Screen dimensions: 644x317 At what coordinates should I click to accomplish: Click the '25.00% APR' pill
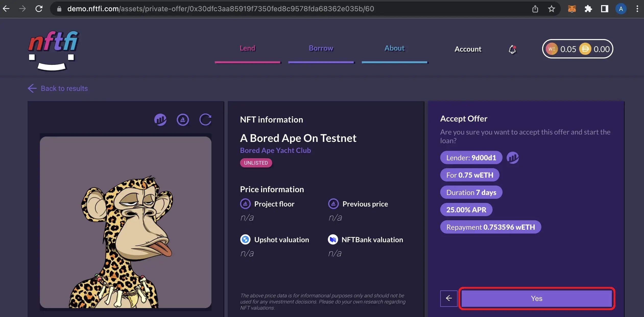466,210
